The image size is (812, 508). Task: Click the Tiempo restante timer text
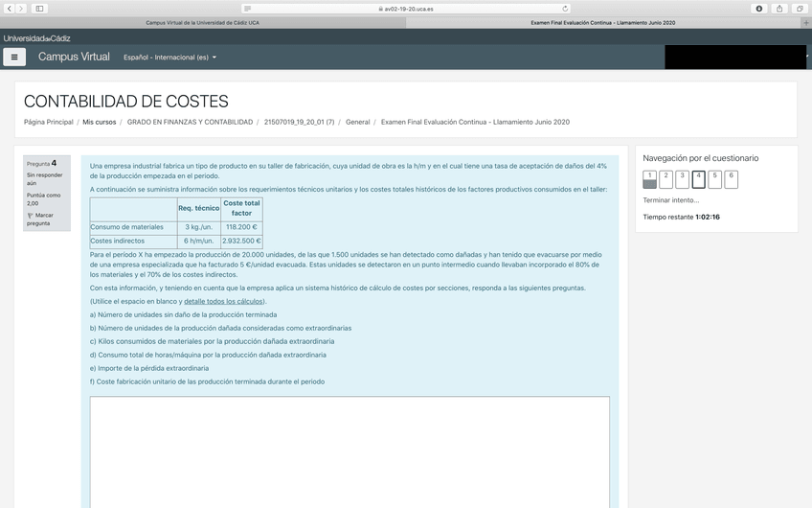pos(682,217)
